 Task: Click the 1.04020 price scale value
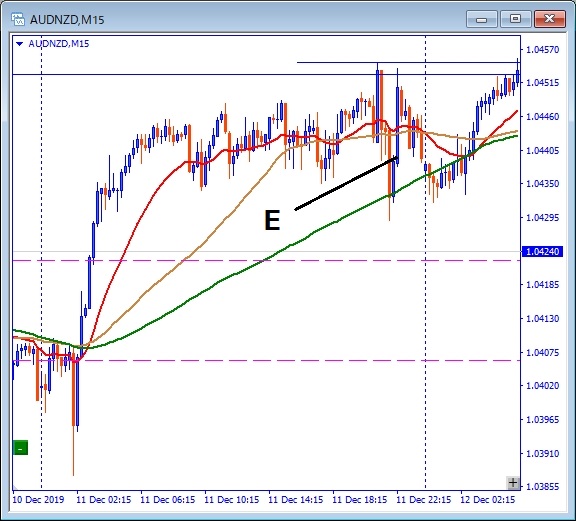tap(543, 386)
